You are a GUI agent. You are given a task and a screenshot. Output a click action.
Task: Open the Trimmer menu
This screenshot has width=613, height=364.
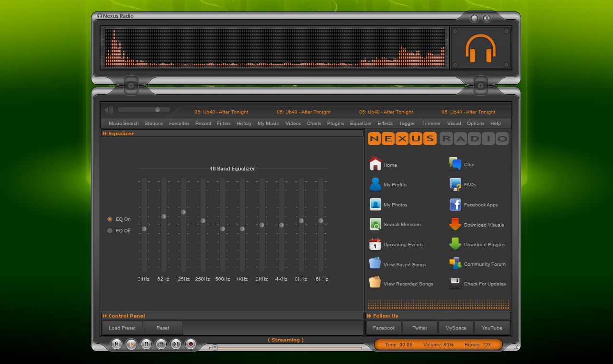coord(431,124)
